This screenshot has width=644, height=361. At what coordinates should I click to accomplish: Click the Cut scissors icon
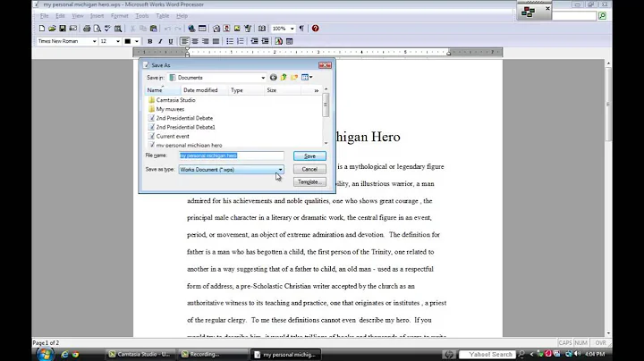132,29
